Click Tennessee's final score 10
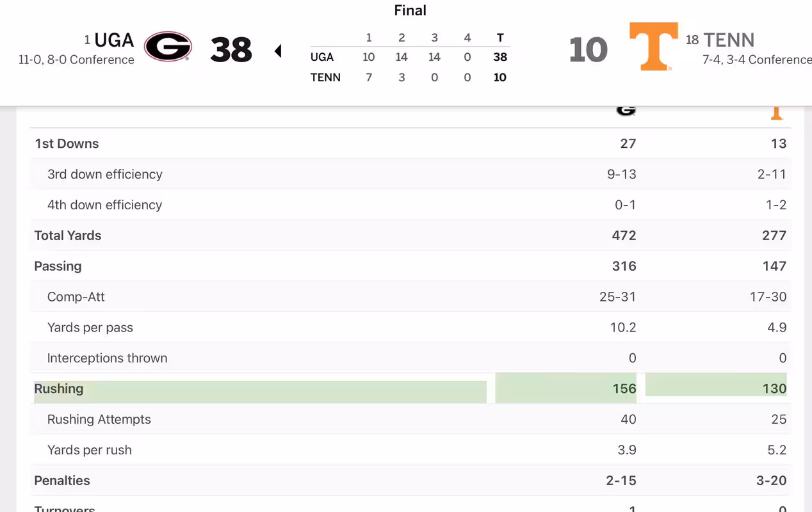This screenshot has height=512, width=812. tap(588, 50)
